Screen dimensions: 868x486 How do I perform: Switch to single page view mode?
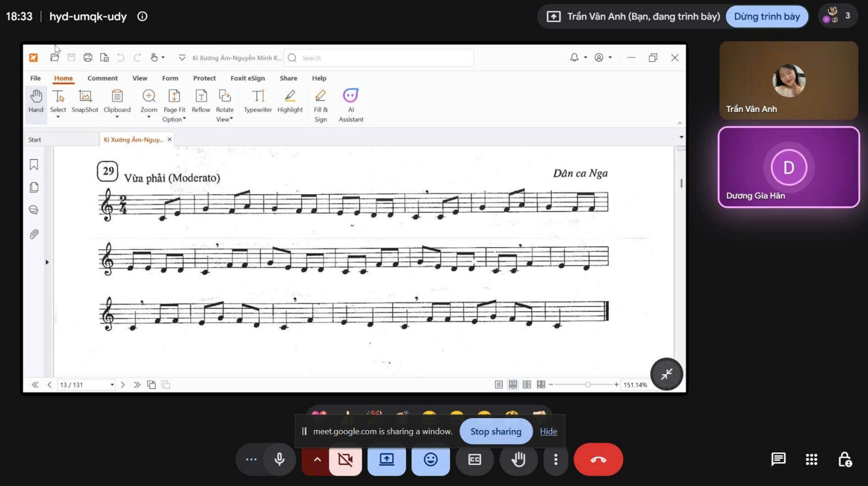point(499,384)
